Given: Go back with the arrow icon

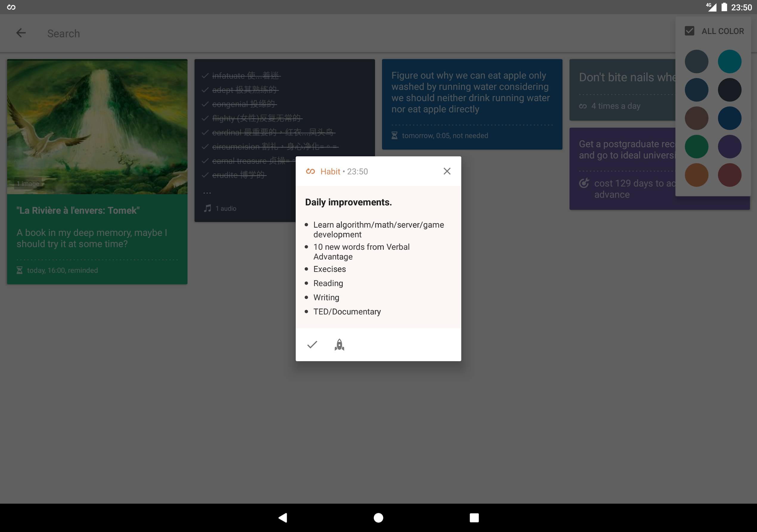Looking at the screenshot, I should [x=21, y=33].
